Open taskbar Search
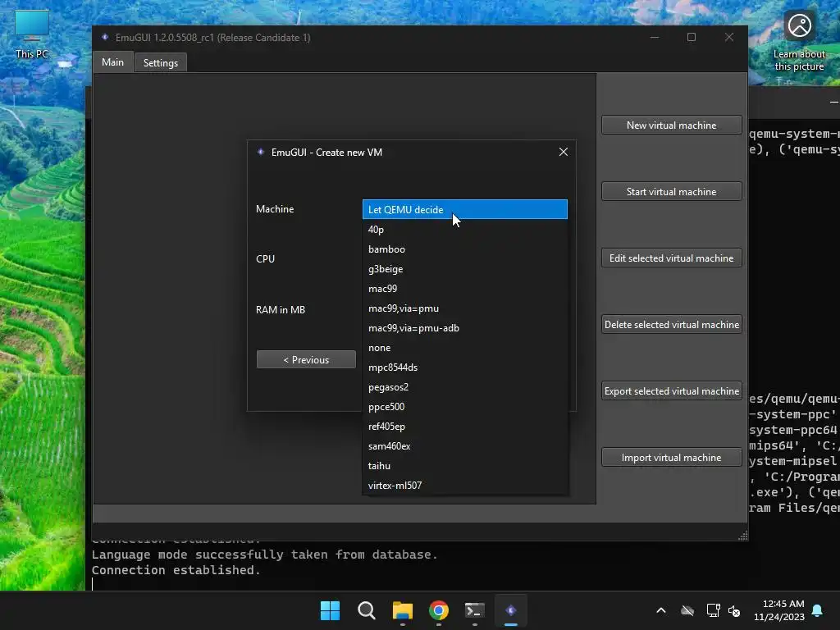The width and height of the screenshot is (840, 630). coord(367,610)
